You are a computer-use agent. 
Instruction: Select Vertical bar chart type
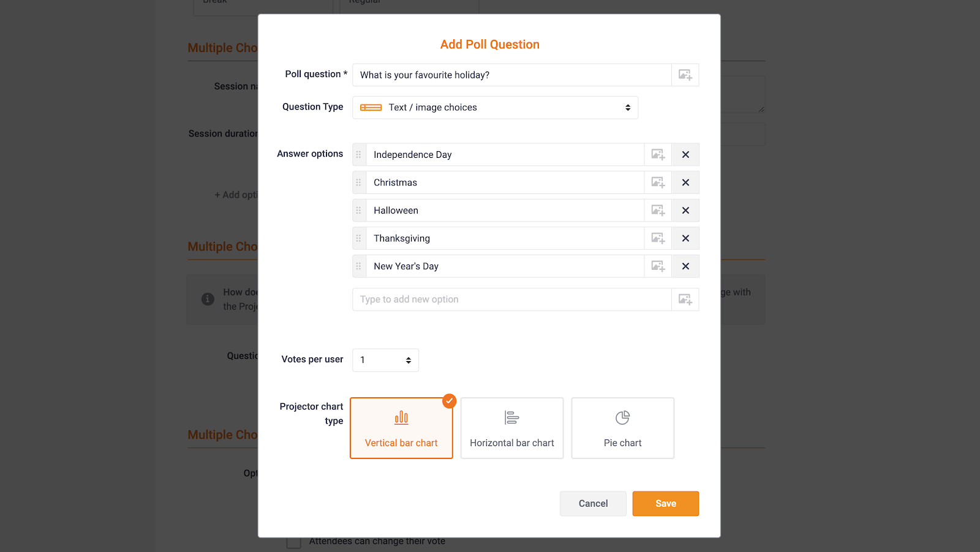401,428
